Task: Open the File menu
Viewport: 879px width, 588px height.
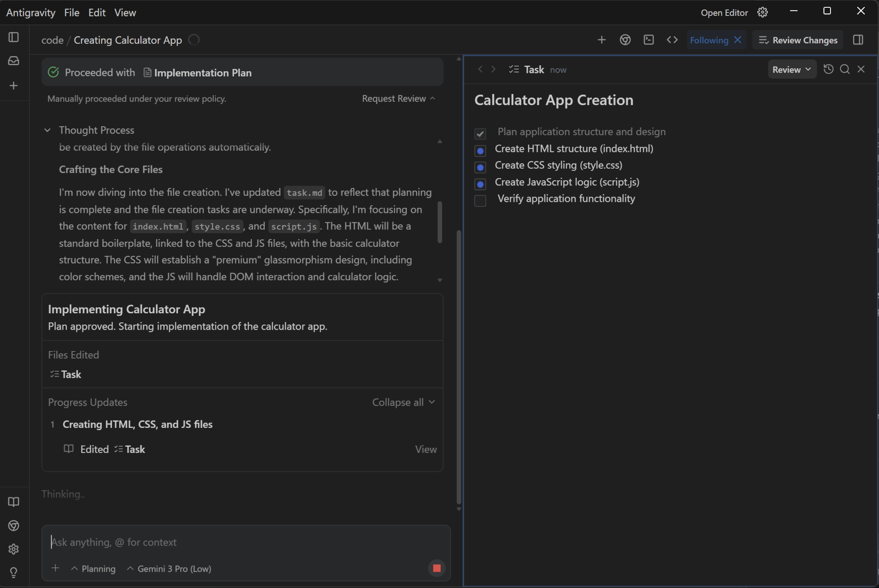Action: [x=72, y=12]
